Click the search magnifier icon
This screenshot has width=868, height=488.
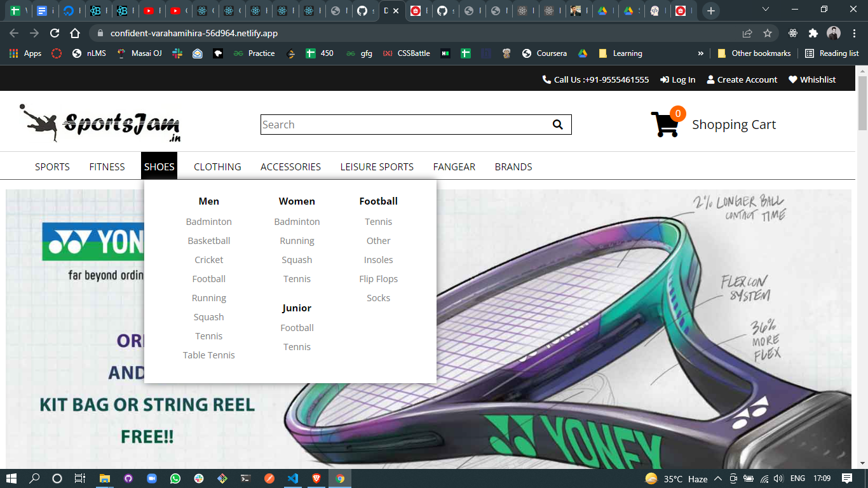coord(557,125)
